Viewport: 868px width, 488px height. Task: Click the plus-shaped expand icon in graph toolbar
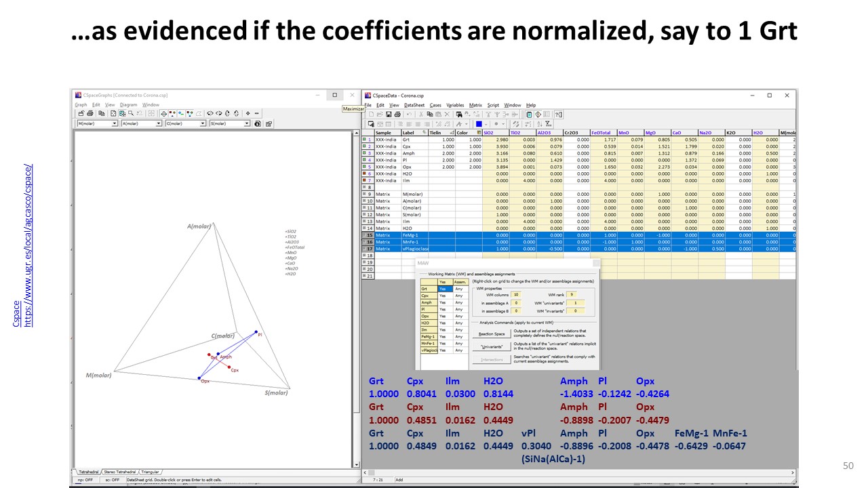pos(248,114)
